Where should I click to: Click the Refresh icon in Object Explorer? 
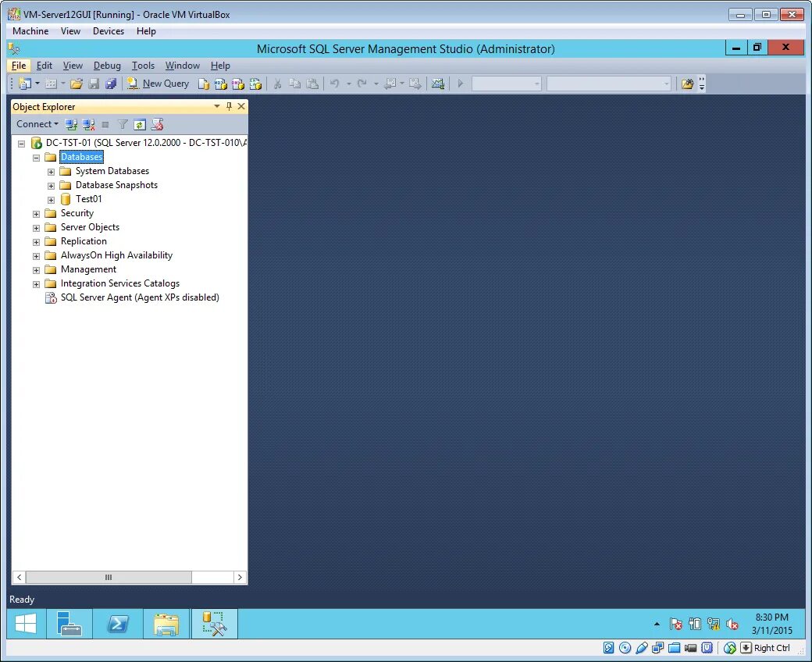tap(140, 124)
